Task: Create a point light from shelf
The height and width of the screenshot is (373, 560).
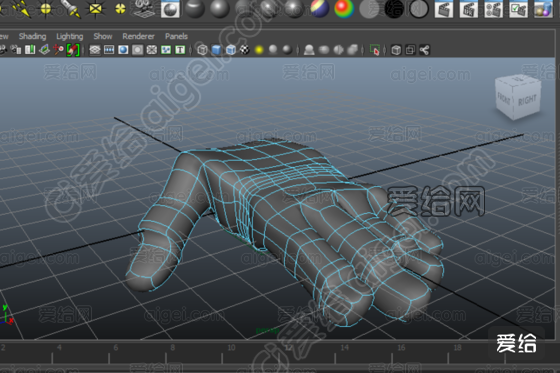Action: (45, 9)
